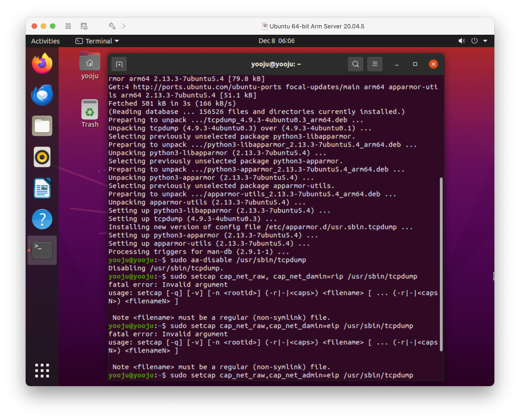Expand the Terminal app menu
Image resolution: width=520 pixels, height=420 pixels.
point(97,41)
